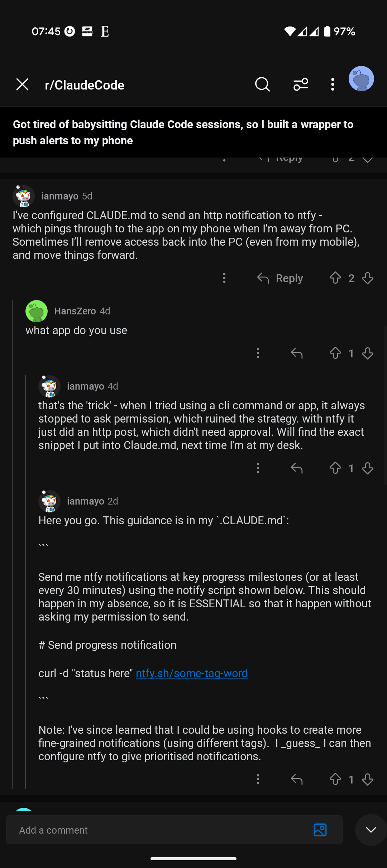The image size is (387, 868).
Task: Attach an image to the comment
Action: 320,830
